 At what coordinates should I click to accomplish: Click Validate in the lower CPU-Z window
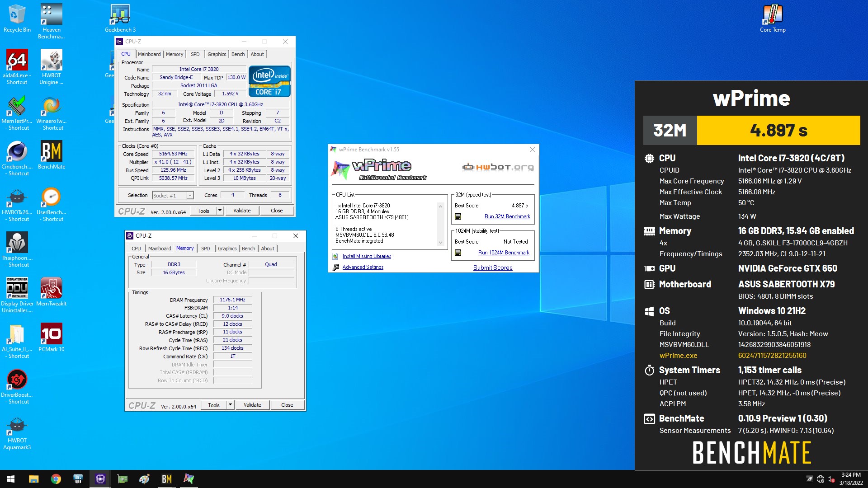coord(252,405)
